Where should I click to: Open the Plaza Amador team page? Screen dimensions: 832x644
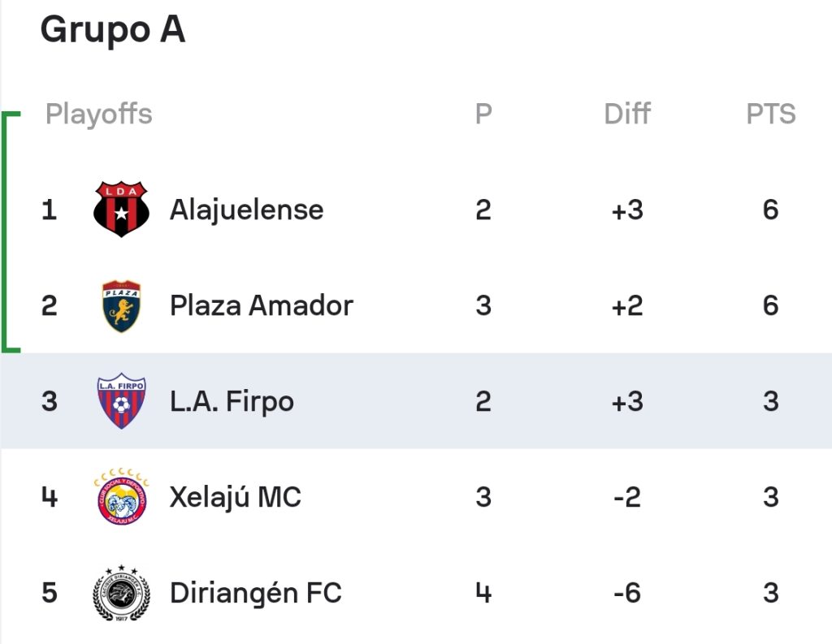261,305
